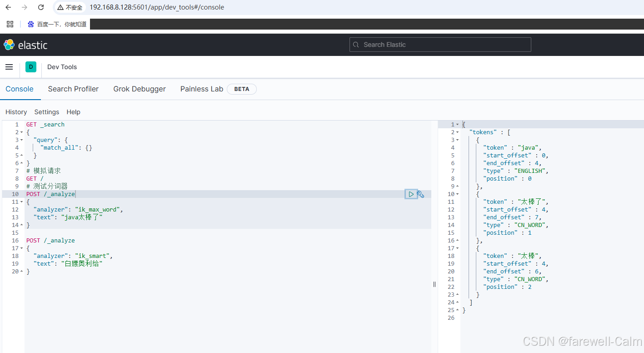Click the GET / request line
Viewport: 644px width, 353px height.
pyautogui.click(x=35, y=179)
